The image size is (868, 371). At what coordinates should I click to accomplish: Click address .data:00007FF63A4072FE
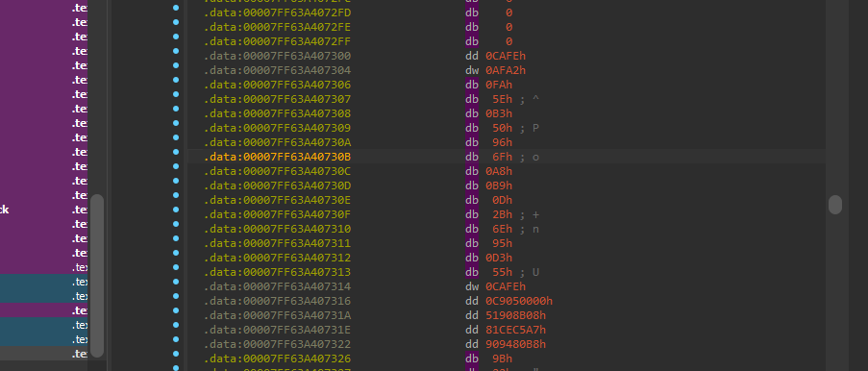[x=277, y=28]
